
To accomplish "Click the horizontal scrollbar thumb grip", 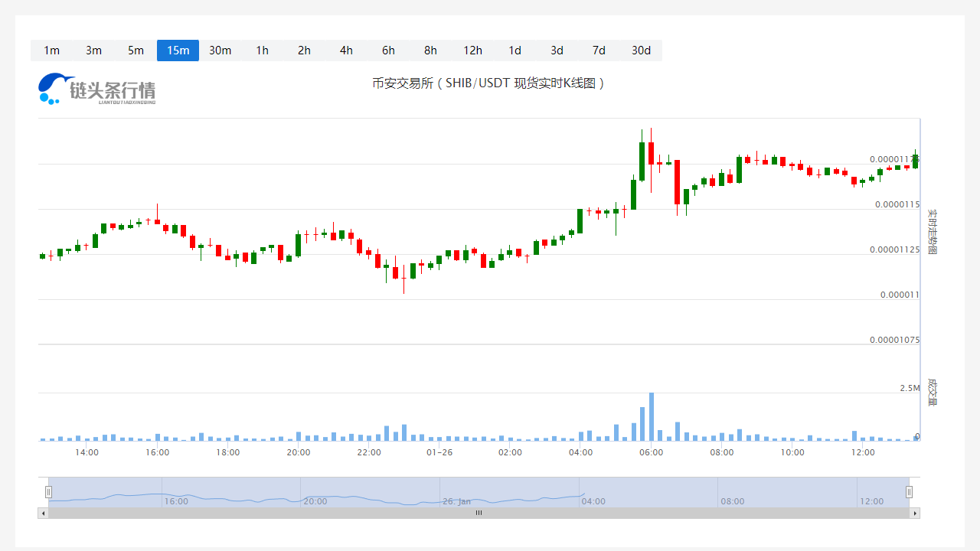I will (479, 513).
